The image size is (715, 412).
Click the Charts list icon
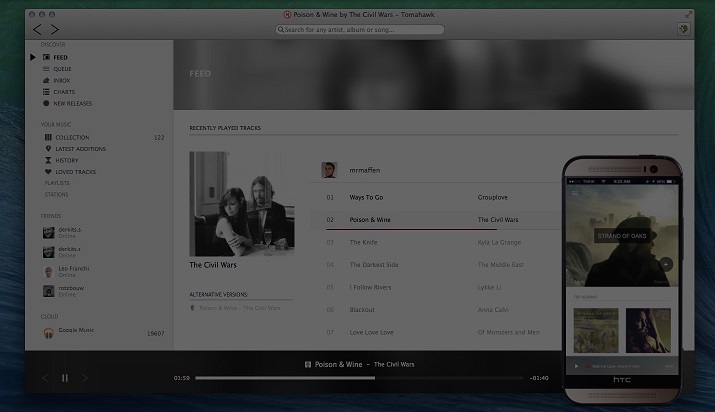(x=46, y=92)
